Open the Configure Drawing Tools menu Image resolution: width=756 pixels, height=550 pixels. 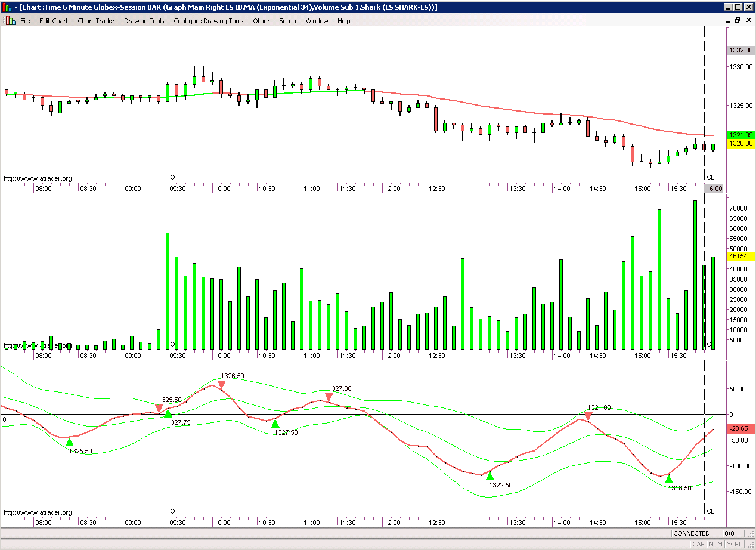point(208,21)
